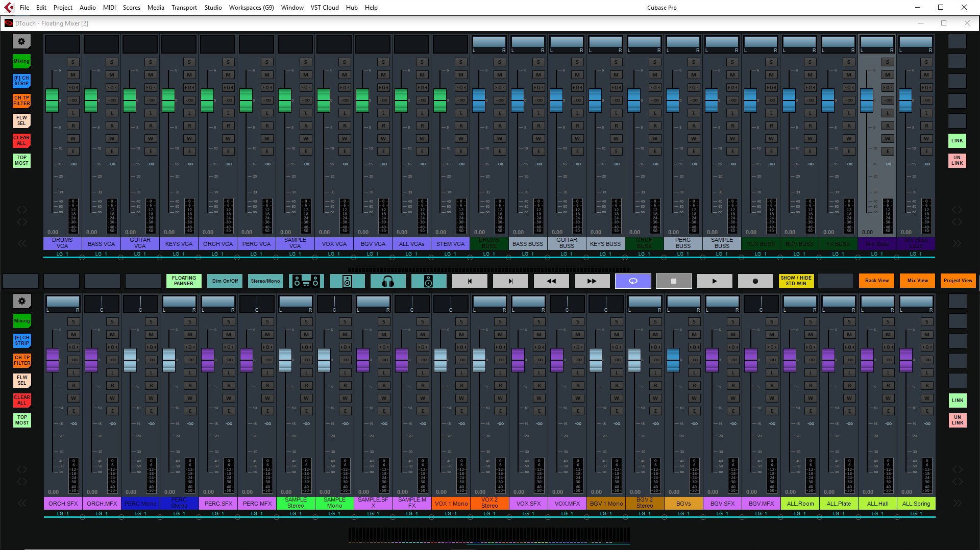
Task: Toggle the cycle loop button
Action: (633, 281)
